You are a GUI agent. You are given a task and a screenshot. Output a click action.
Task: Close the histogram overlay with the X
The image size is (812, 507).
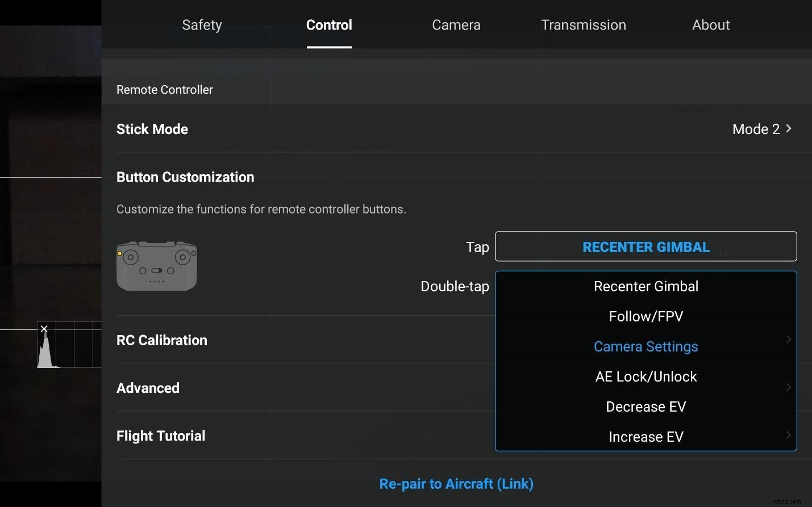44,329
